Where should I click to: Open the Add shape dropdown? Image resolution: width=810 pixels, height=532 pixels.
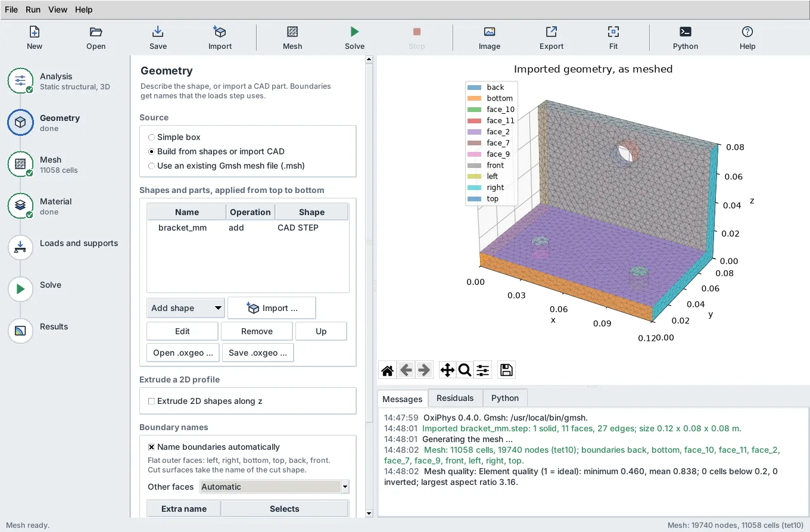(185, 308)
